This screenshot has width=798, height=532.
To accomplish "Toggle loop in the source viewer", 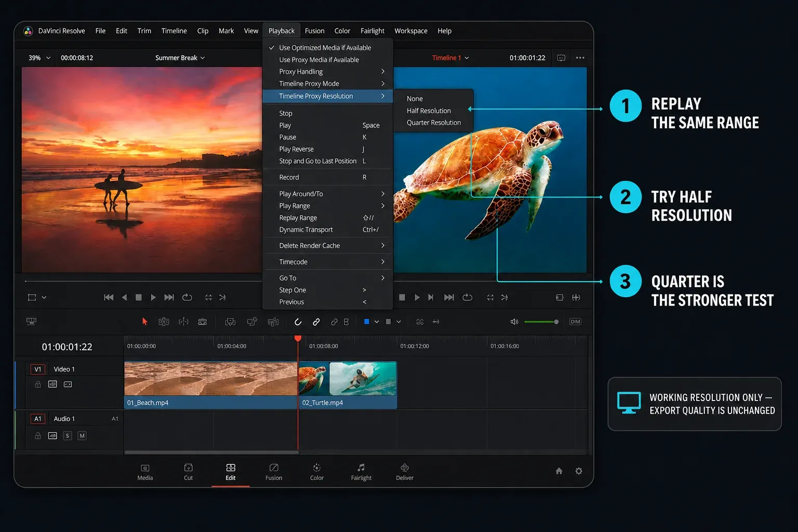I will [187, 297].
